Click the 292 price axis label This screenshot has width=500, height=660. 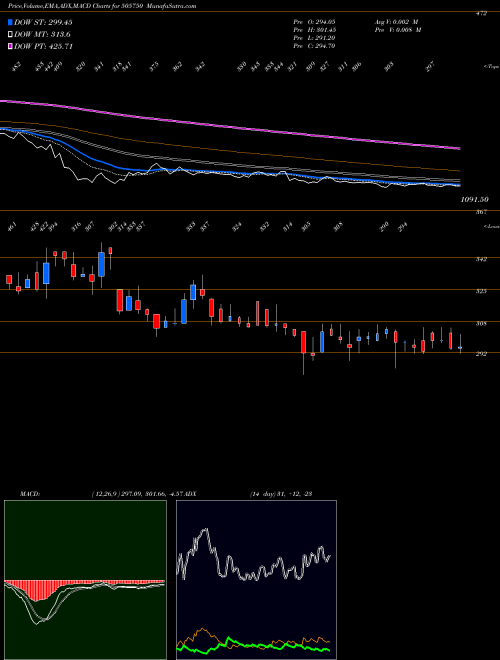pos(481,354)
